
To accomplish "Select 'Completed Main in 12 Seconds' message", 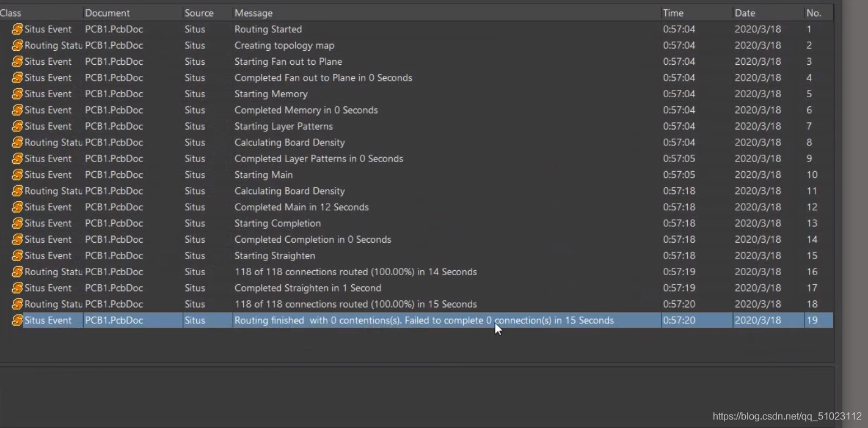I will coord(302,207).
